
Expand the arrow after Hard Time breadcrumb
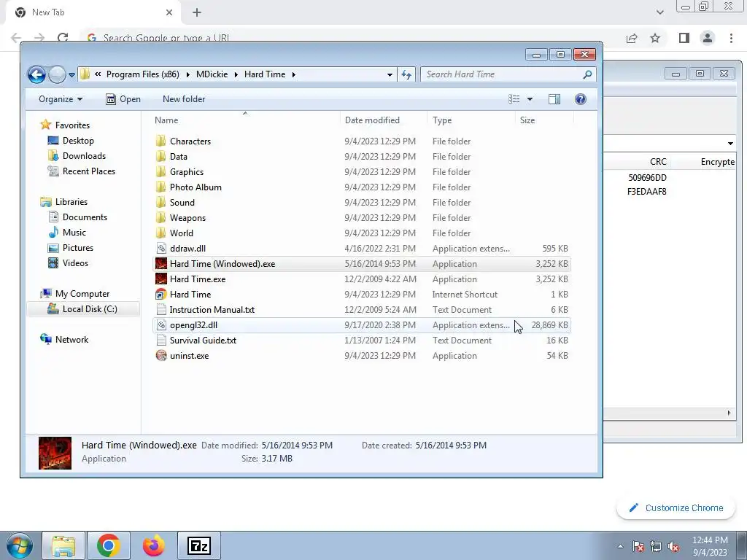(293, 74)
